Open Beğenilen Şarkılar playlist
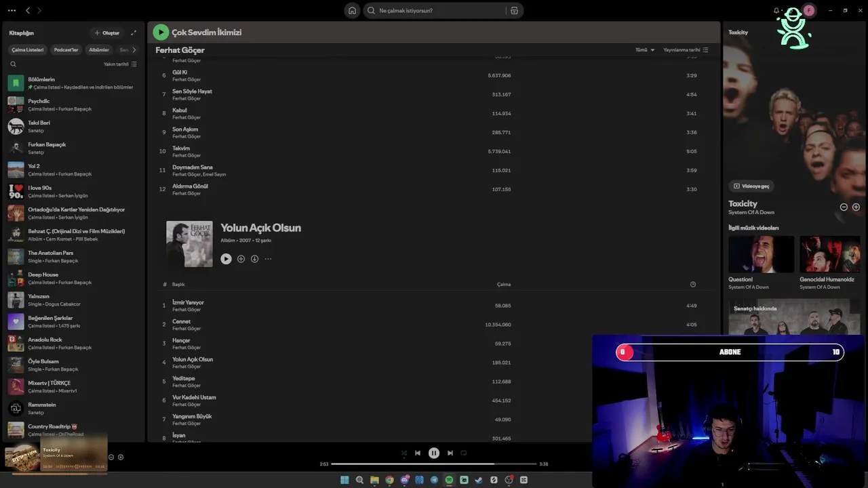 [74, 322]
